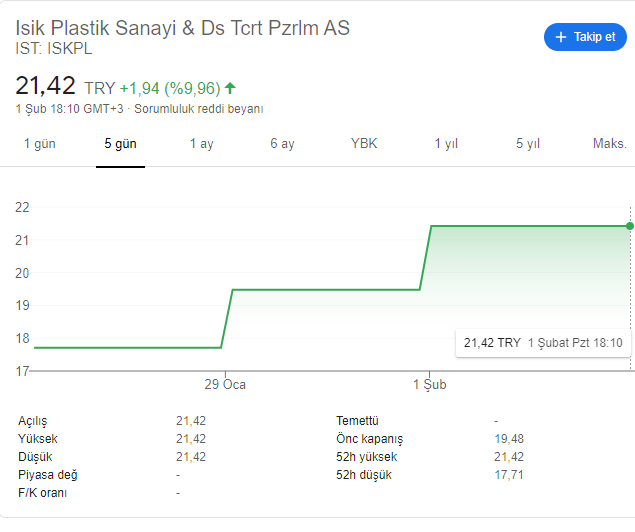The width and height of the screenshot is (635, 532).
Task: Click the Isik Plastik Sanayi company title
Action: click(x=183, y=27)
